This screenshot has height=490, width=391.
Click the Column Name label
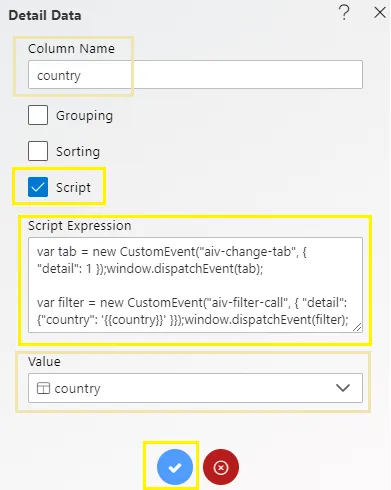pos(71,49)
